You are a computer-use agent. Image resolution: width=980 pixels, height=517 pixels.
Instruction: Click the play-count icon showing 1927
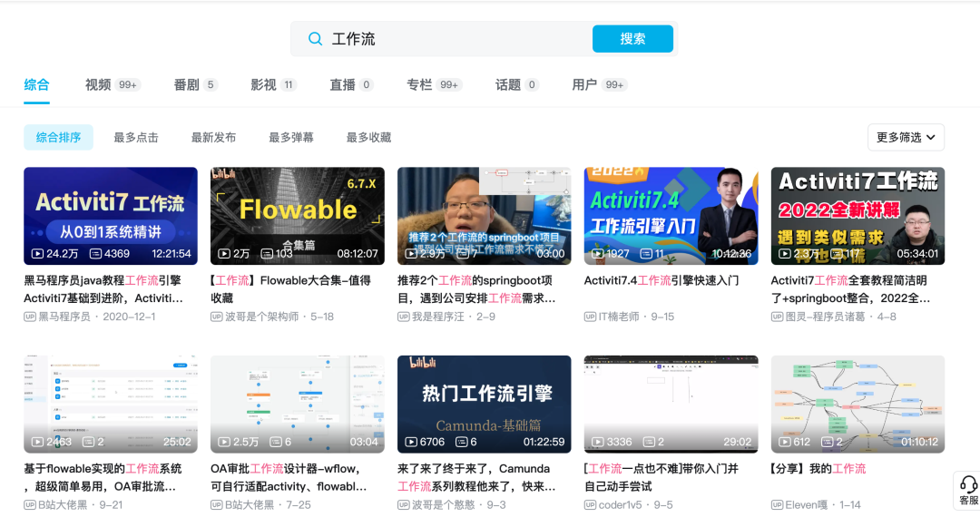click(x=597, y=253)
